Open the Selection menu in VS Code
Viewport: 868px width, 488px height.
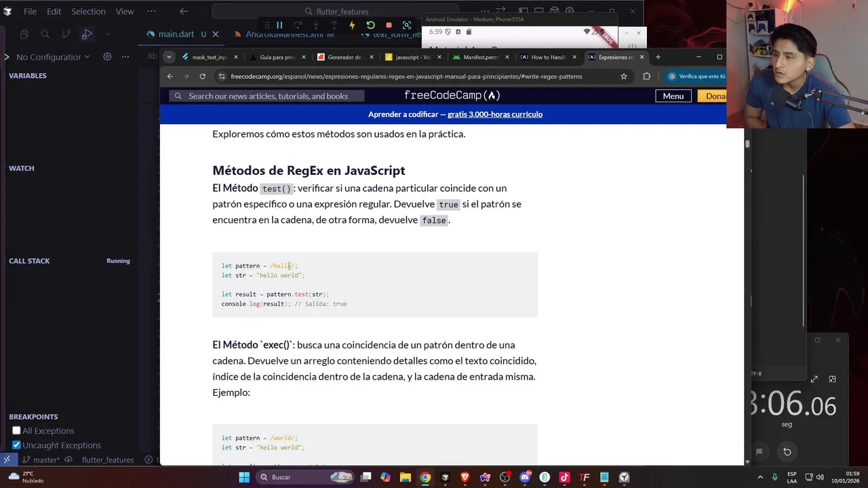(x=88, y=12)
